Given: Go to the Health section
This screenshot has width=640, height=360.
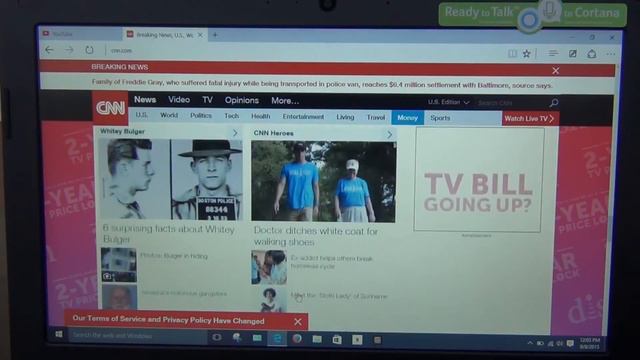Looking at the screenshot, I should click(x=260, y=116).
